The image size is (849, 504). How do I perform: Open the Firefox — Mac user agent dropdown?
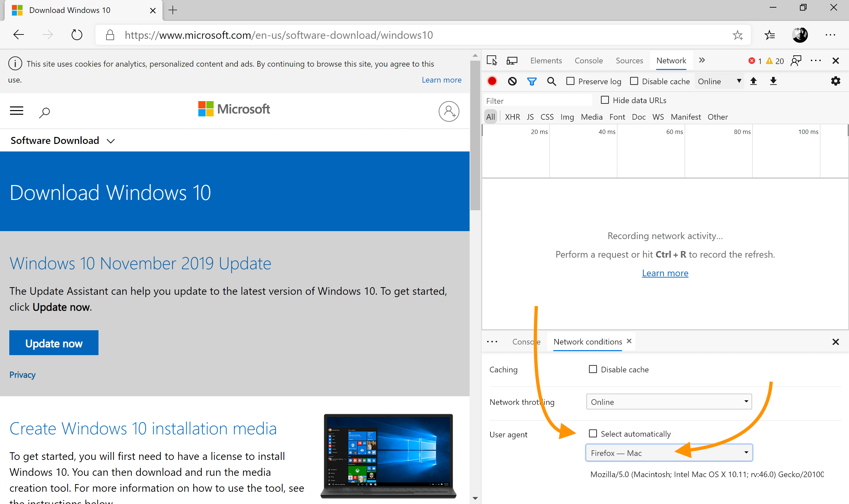669,453
